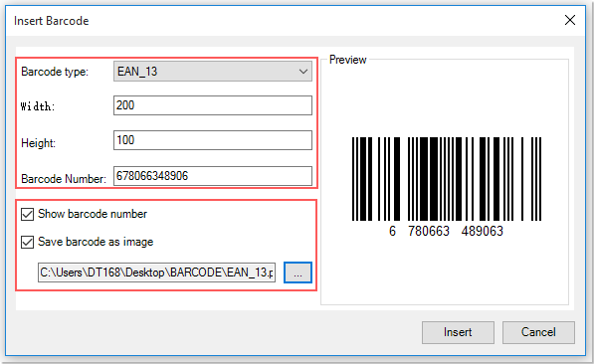Click the Insert Barcode title text

coord(51,21)
